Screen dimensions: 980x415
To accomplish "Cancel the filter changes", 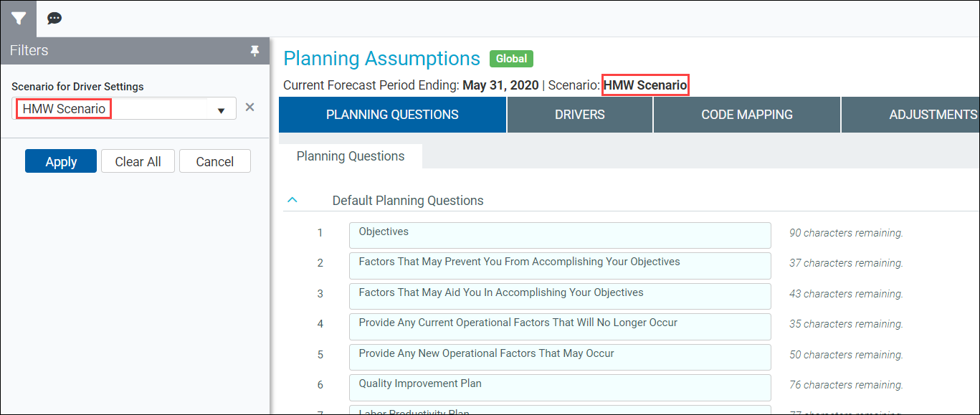I will (x=215, y=161).
